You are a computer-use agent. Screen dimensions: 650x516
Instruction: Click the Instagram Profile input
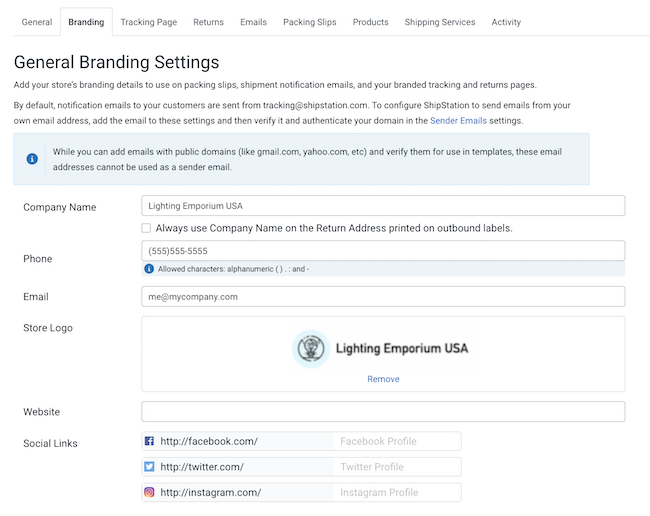(397, 492)
